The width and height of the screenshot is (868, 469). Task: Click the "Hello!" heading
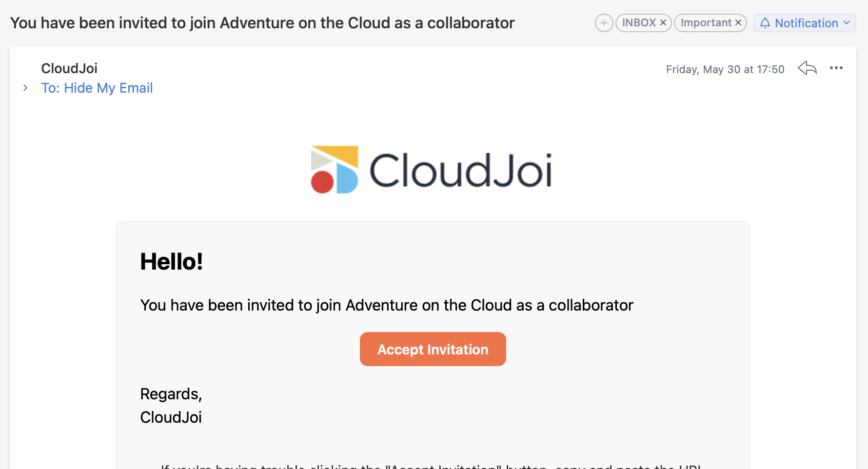171,262
